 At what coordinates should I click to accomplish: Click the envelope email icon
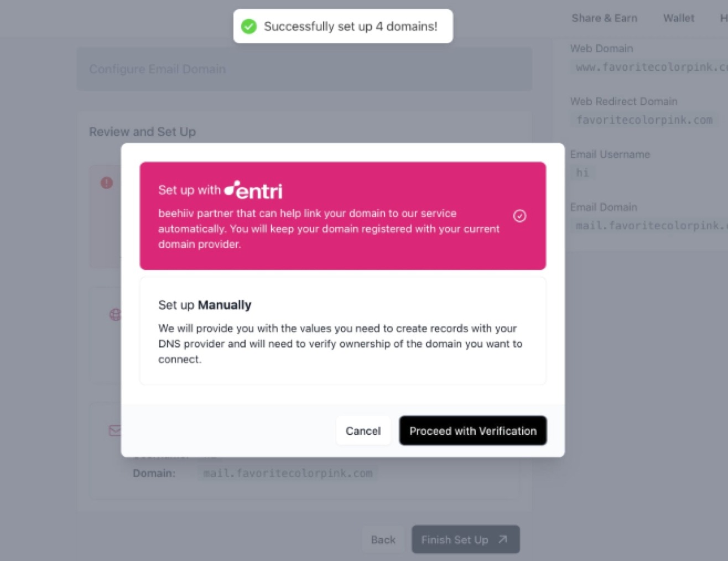click(115, 430)
